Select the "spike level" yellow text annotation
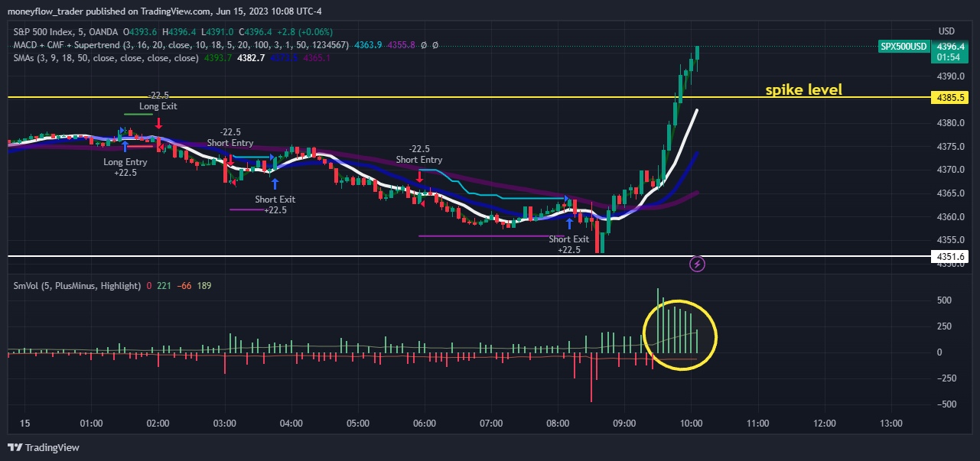The width and height of the screenshot is (980, 461). point(804,89)
